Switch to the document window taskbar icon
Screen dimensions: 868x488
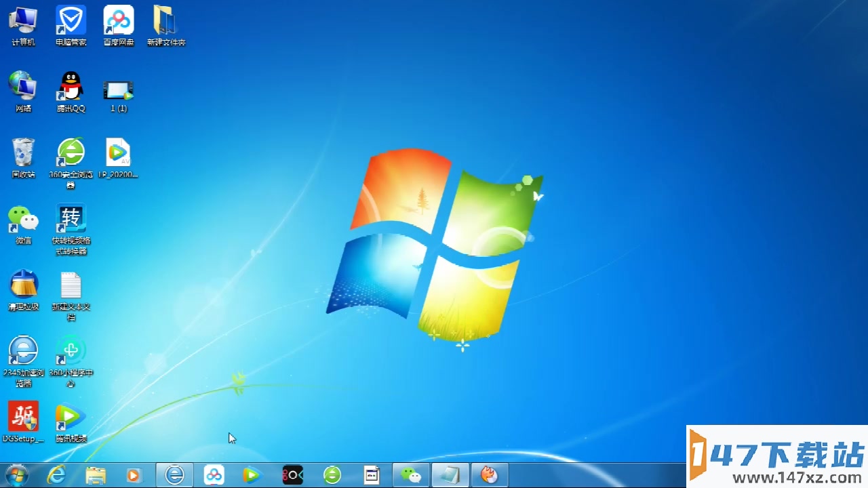tap(372, 475)
